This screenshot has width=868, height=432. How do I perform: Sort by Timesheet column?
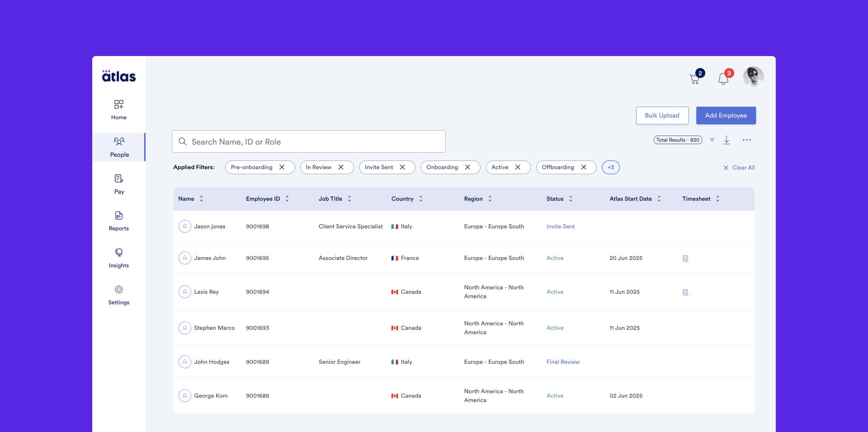click(x=717, y=199)
